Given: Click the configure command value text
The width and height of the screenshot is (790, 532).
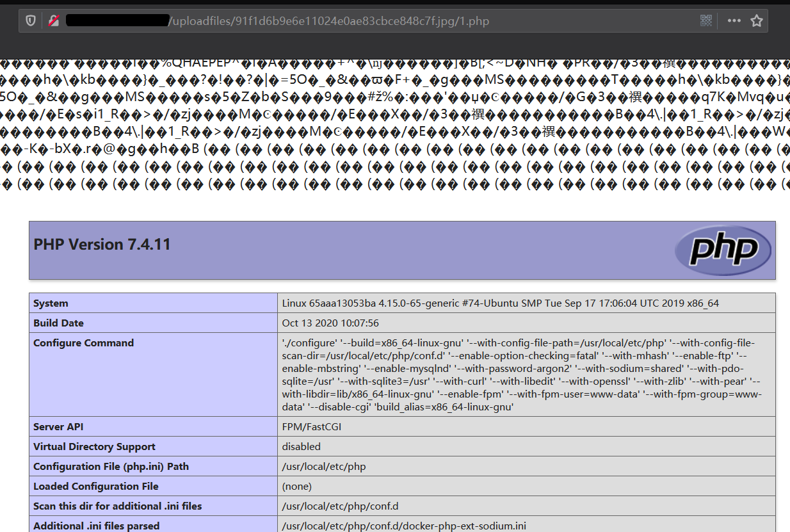Looking at the screenshot, I should [x=521, y=375].
